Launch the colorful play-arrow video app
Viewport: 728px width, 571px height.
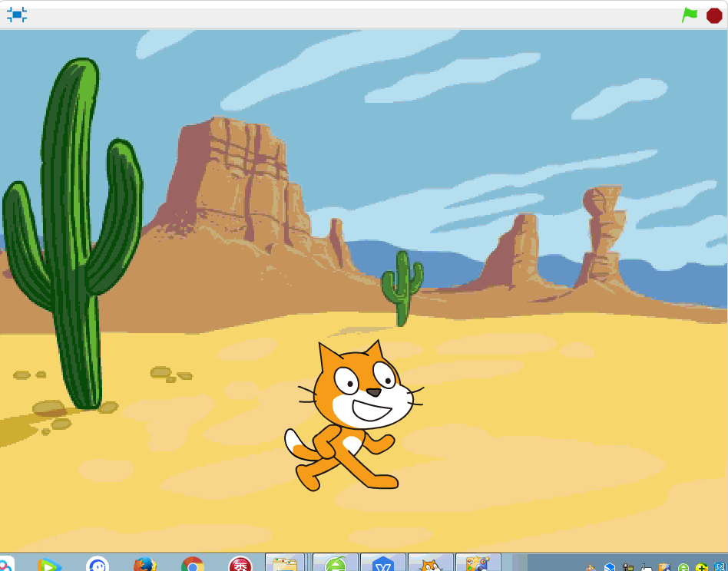coord(48,565)
